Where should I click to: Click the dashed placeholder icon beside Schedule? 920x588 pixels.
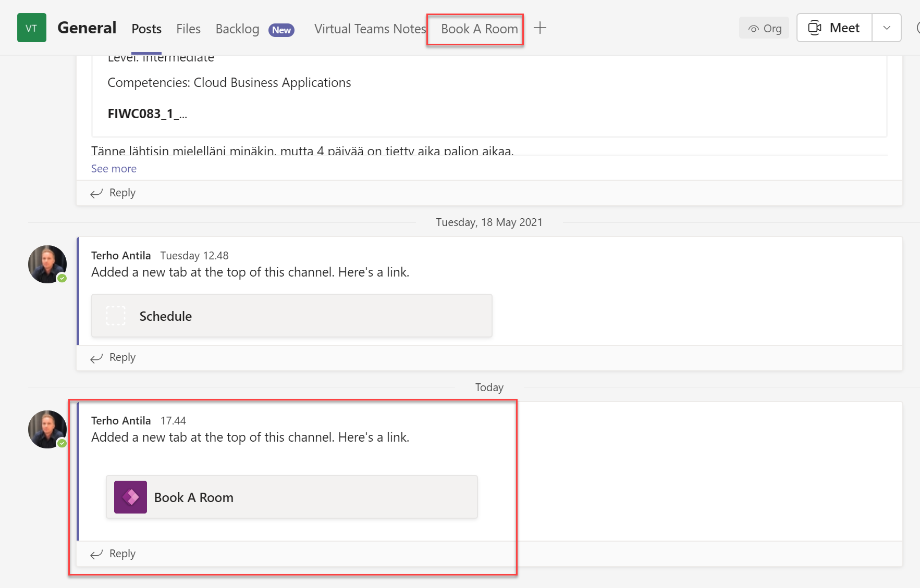tap(116, 316)
